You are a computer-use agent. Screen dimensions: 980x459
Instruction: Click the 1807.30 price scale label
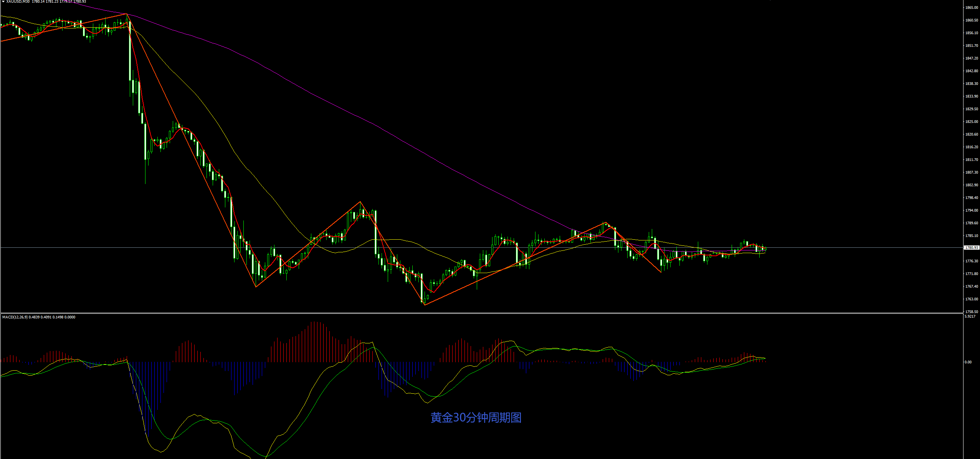pos(972,172)
